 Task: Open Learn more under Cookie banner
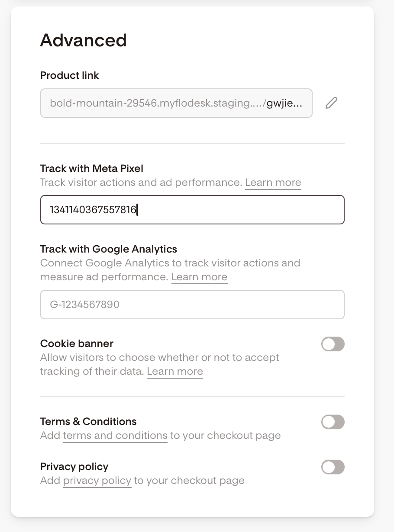(175, 371)
